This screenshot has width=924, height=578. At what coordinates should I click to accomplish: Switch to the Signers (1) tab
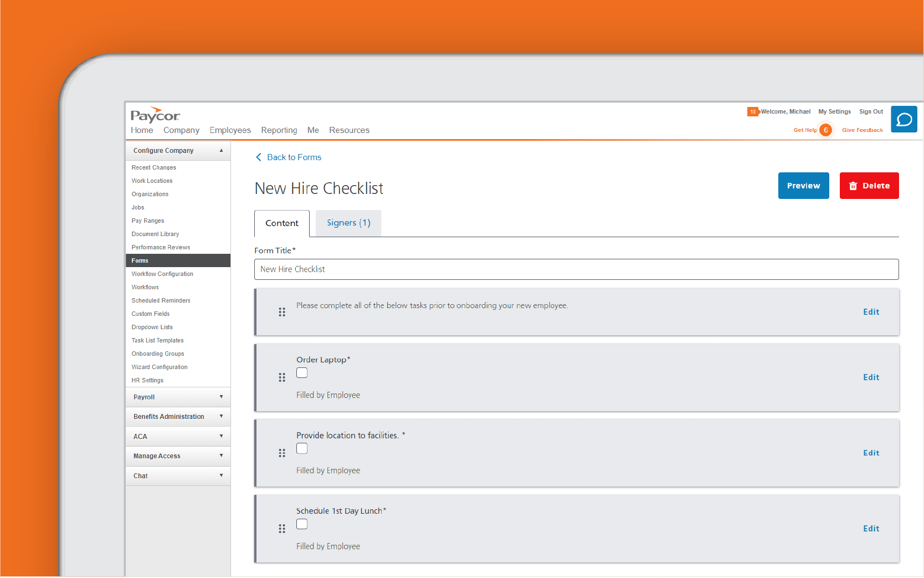[348, 223]
